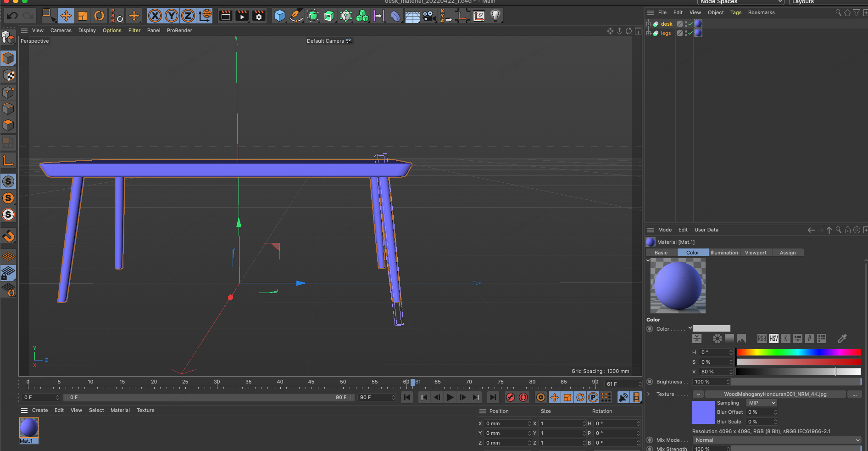Select the Spline Pen tool

(296, 16)
